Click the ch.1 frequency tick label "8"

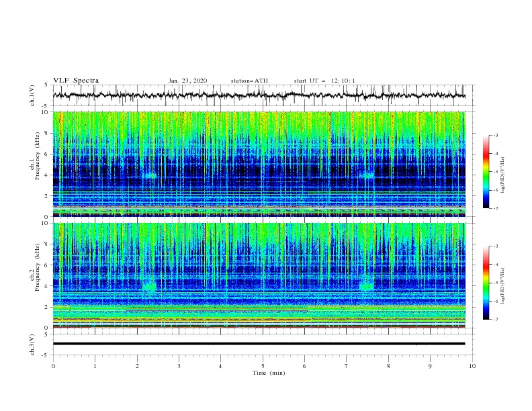click(47, 133)
